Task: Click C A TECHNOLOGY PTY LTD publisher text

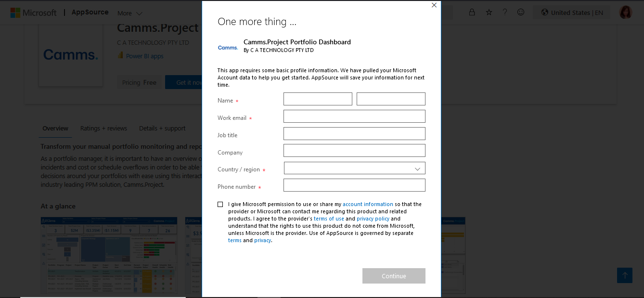Action: click(x=153, y=43)
